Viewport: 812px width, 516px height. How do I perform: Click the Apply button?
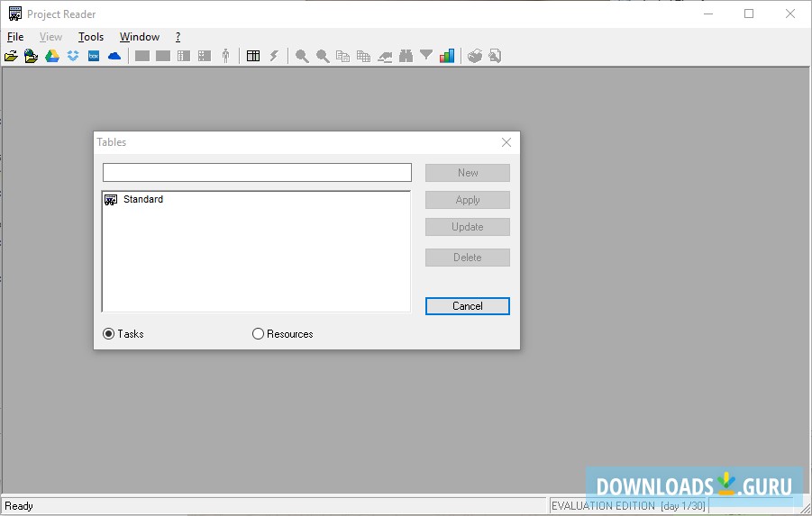click(468, 200)
